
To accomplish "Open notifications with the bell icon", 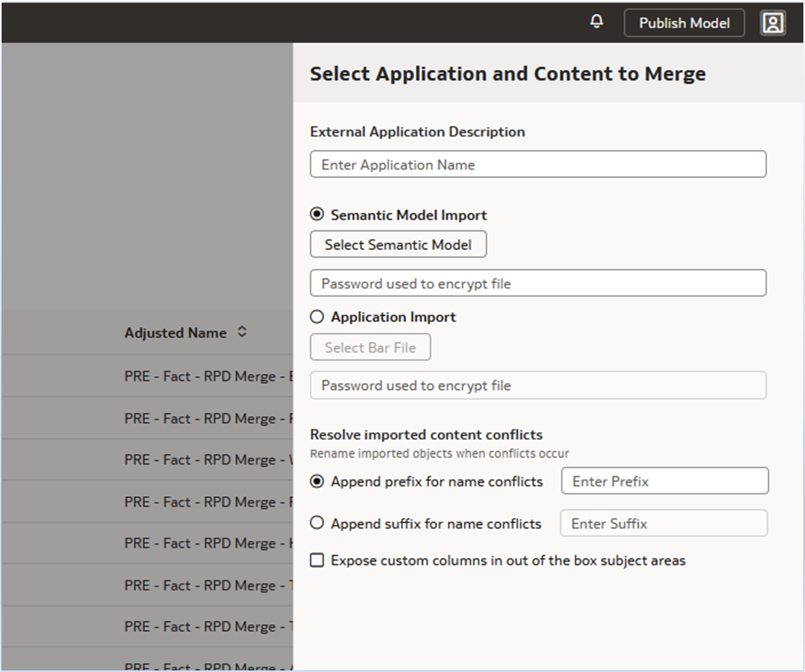I will pos(595,22).
